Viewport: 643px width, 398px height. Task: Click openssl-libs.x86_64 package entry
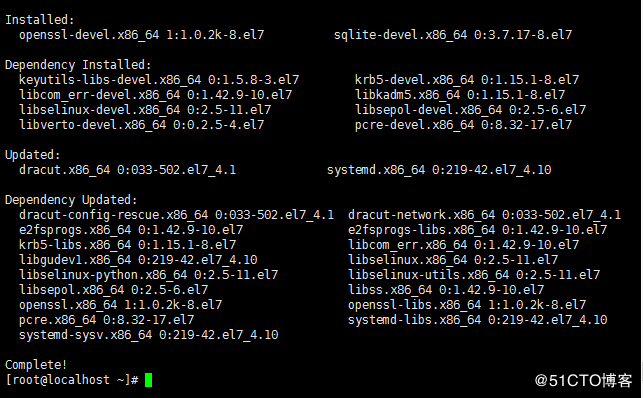(467, 305)
